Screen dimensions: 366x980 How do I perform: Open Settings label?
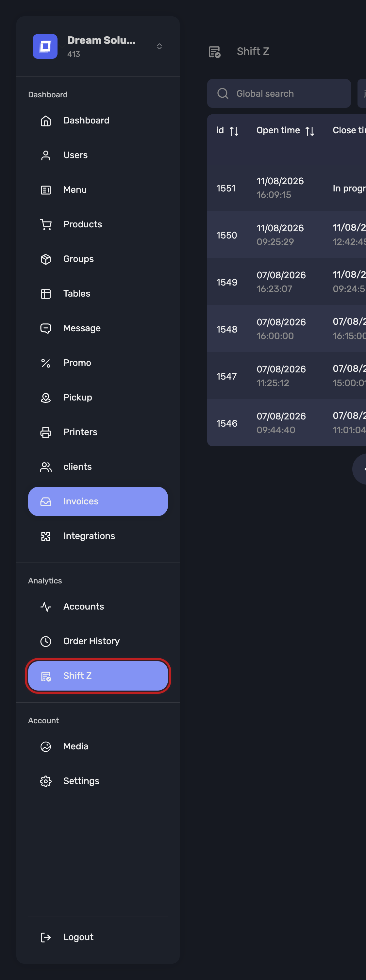pos(81,781)
